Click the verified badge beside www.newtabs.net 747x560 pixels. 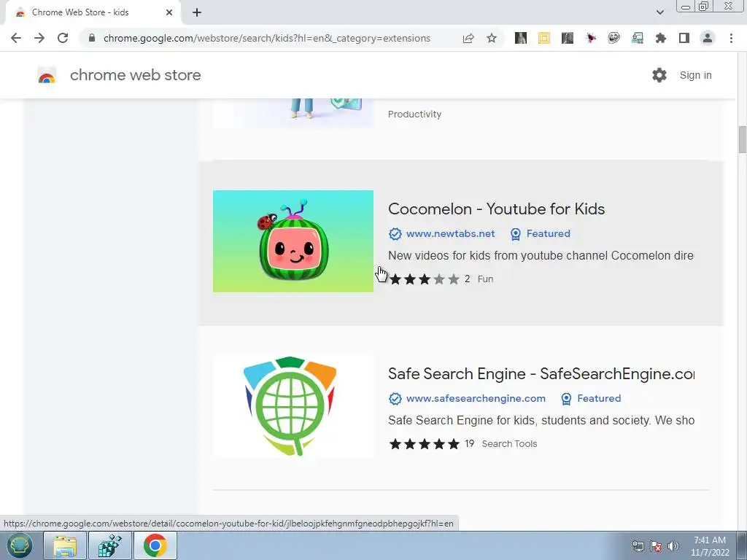pyautogui.click(x=395, y=234)
